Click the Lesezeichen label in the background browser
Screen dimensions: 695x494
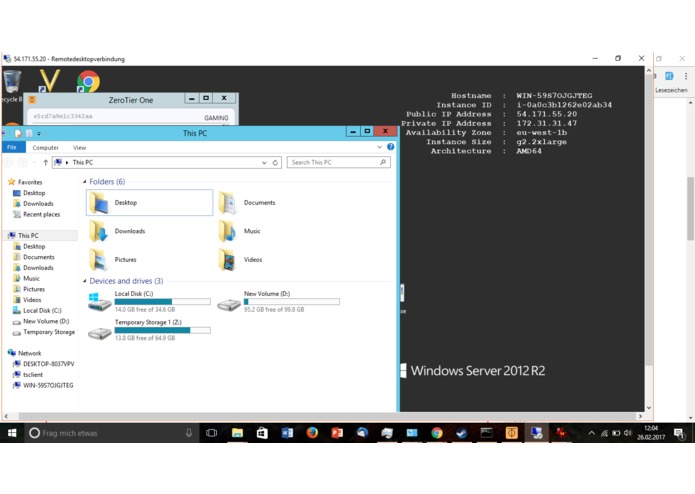click(x=671, y=90)
